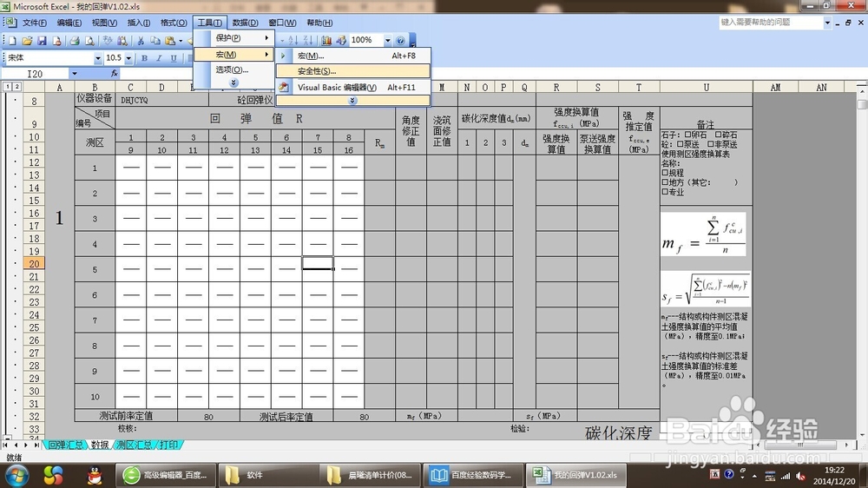Open the Name Box dropdown arrow
868x488 pixels.
click(74, 73)
